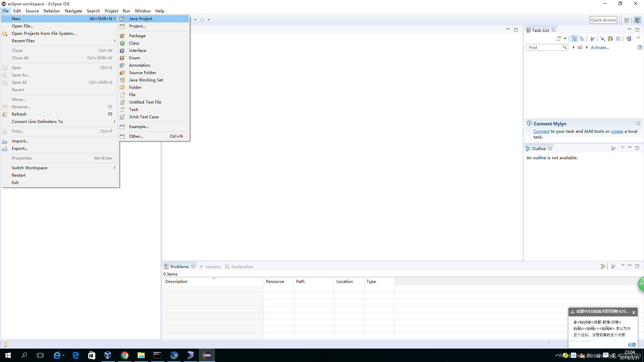Viewport: 644px width, 362px height.
Task: Select Java Project in New submenu
Action: click(154, 19)
